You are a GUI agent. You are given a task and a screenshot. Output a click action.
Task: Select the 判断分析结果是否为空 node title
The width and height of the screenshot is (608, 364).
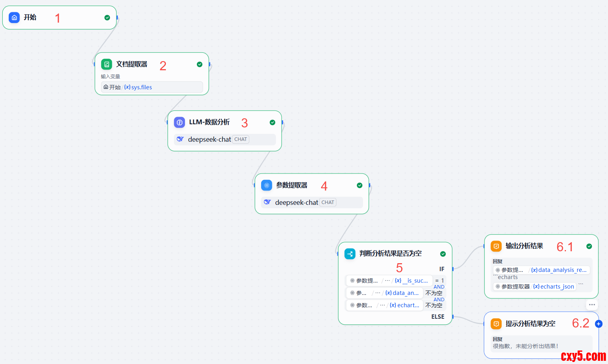pos(391,254)
